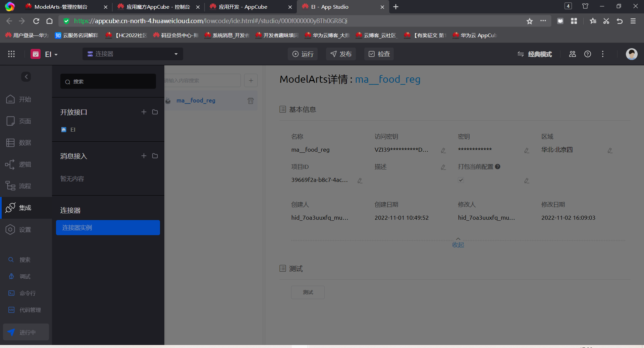The image size is (644, 348).
Task: Open the 华为云 AppCube bookmark
Action: coord(475,35)
